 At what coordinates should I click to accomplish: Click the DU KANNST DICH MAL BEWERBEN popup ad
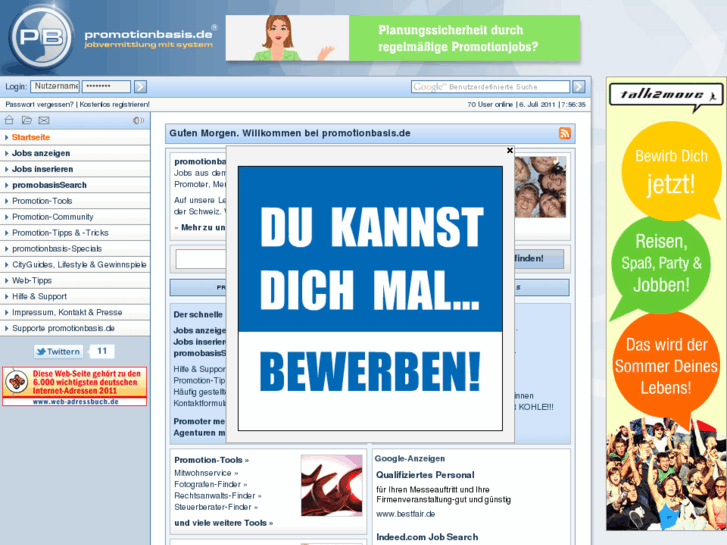(370, 298)
